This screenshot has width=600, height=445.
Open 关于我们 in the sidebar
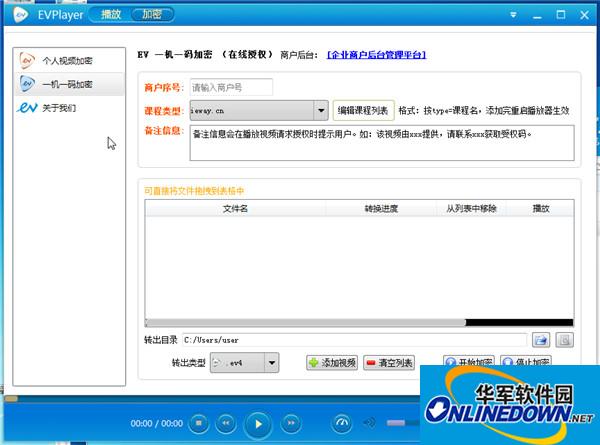click(69, 108)
